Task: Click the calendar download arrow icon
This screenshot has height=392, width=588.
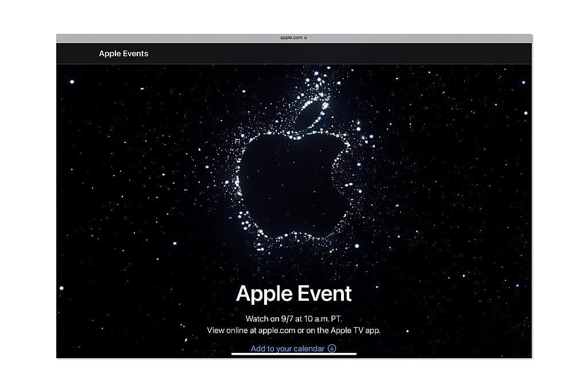Action: click(332, 348)
